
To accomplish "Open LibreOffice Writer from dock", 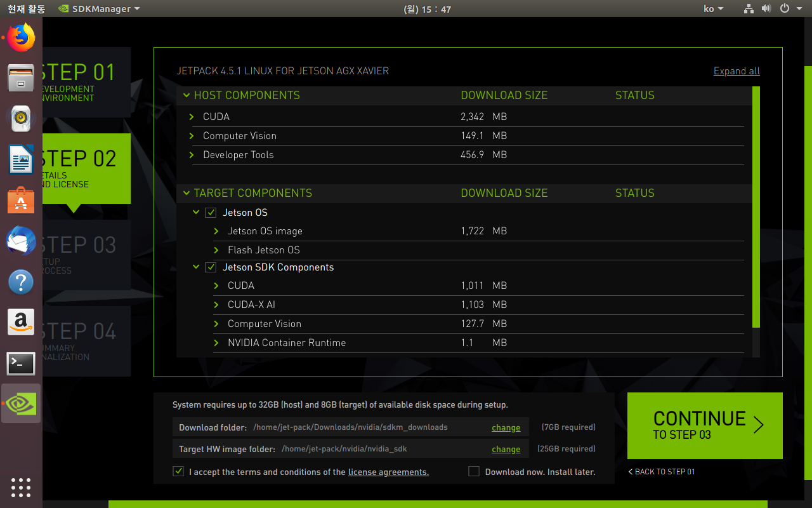I will 21,159.
